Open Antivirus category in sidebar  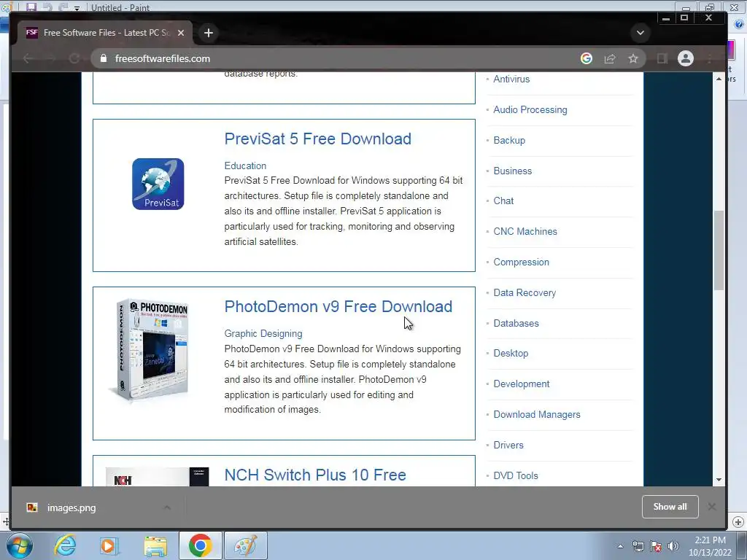pos(511,79)
